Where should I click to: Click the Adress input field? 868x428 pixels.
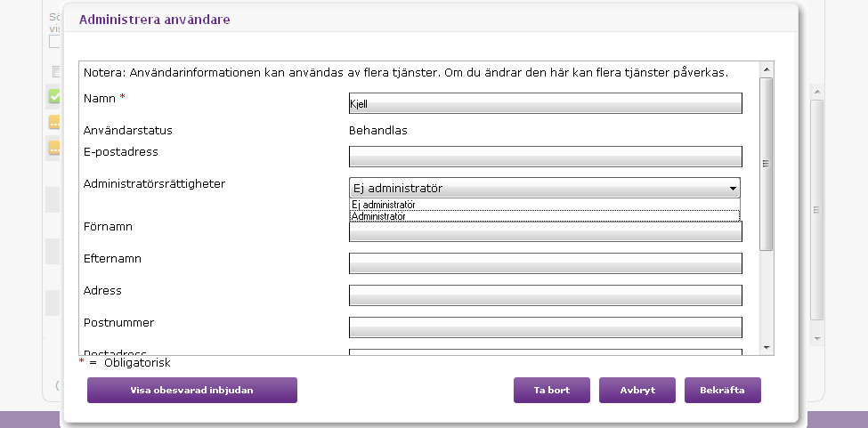(545, 295)
